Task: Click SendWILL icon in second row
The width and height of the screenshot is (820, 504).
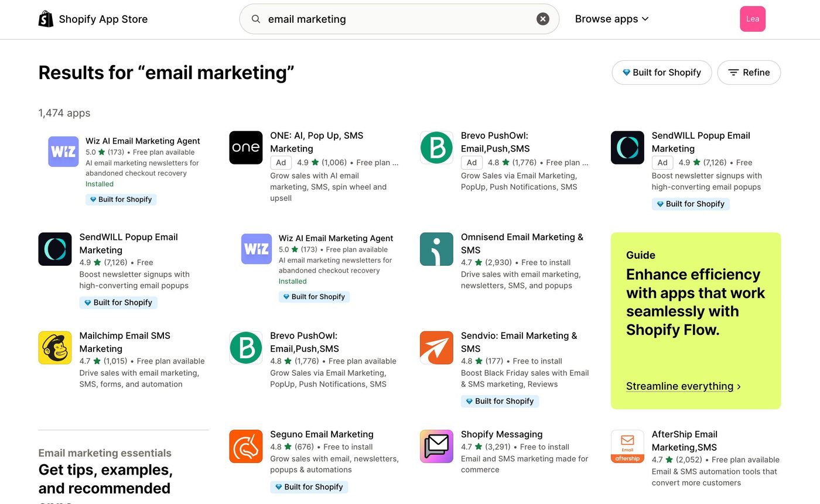Action: (x=55, y=249)
